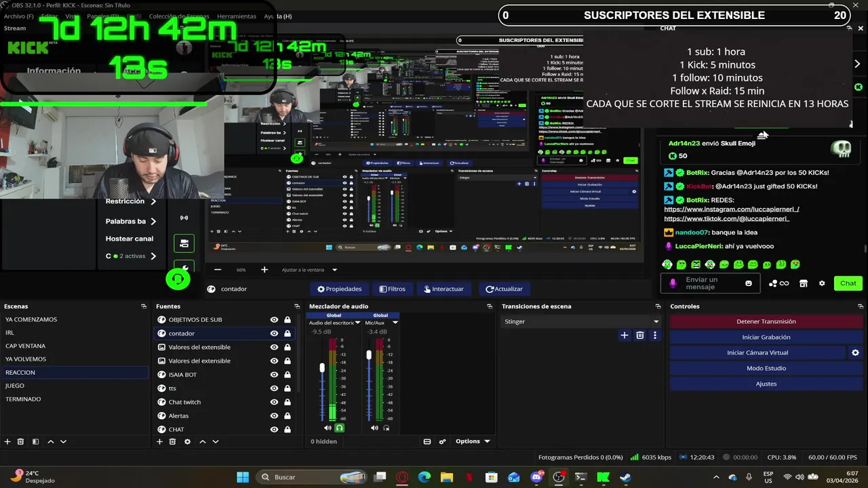Open Ajustes in Controles
The width and height of the screenshot is (868, 488).
(x=766, y=384)
